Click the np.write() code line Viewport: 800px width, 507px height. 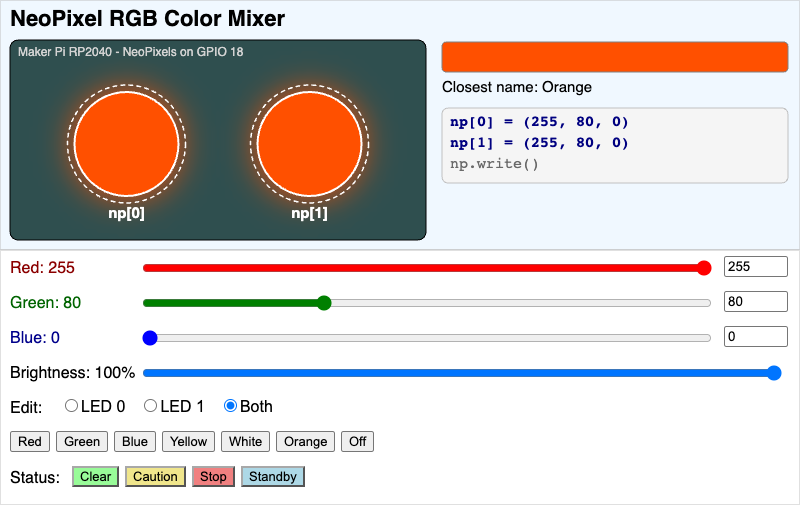coord(494,164)
